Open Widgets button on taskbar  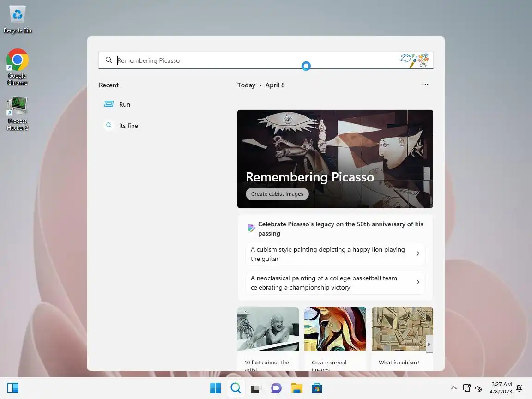click(13, 388)
